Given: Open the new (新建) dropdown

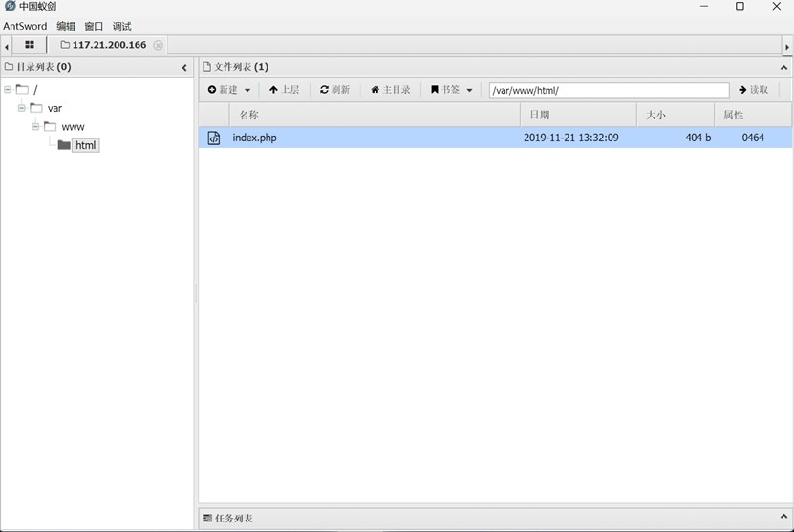Looking at the screenshot, I should click(229, 90).
